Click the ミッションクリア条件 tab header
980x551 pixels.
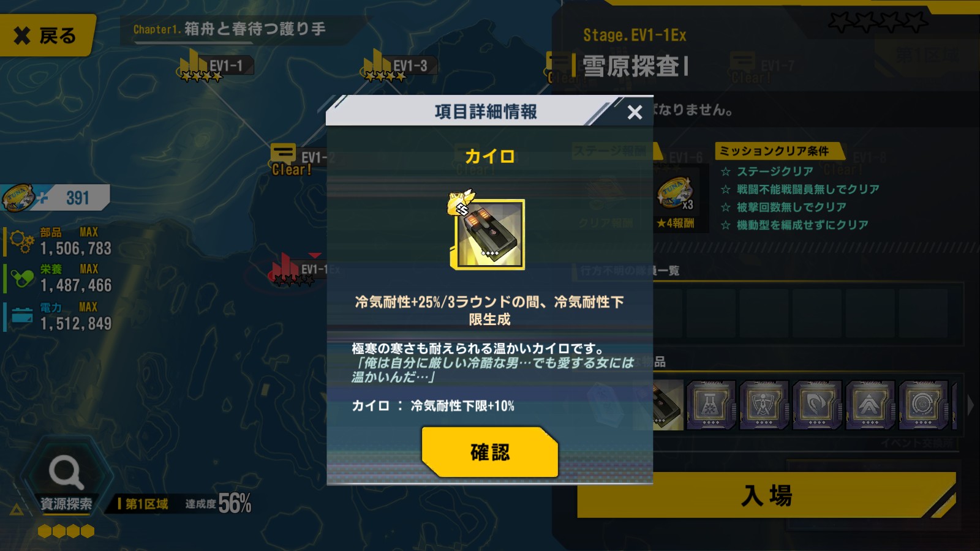[774, 151]
